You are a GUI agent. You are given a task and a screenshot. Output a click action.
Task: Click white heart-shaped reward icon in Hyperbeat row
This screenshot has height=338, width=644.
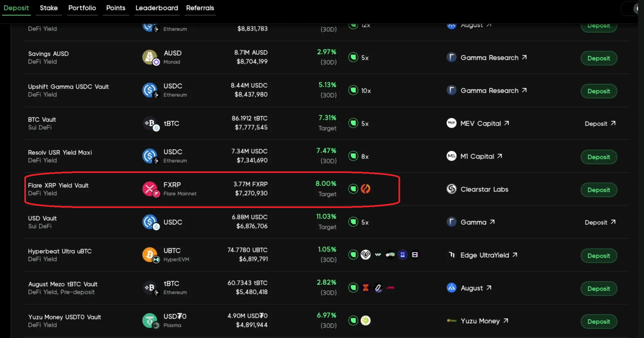pyautogui.click(x=365, y=255)
